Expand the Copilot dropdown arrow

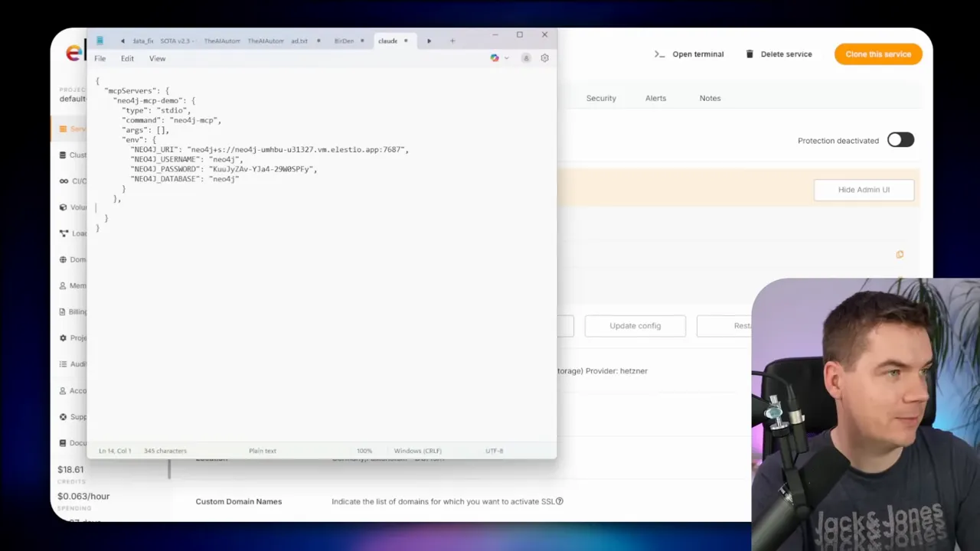(x=506, y=58)
